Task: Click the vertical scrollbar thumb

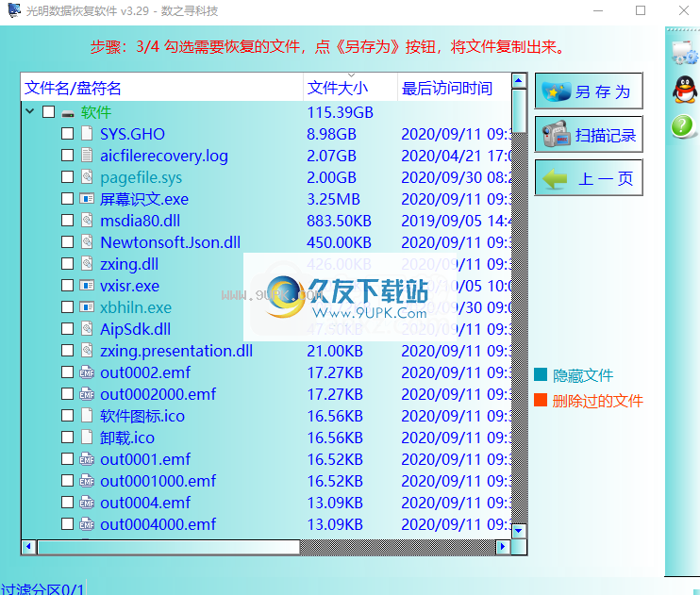Action: tap(519, 111)
